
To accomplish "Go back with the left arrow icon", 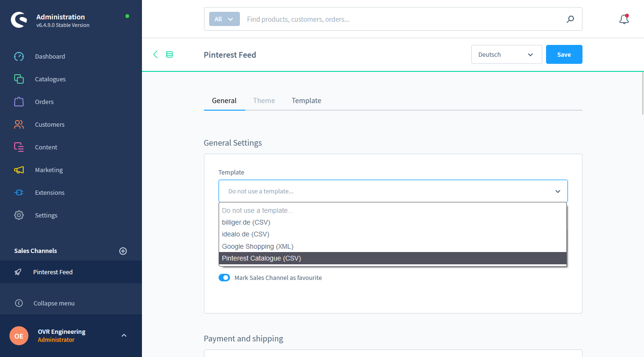I will click(155, 54).
